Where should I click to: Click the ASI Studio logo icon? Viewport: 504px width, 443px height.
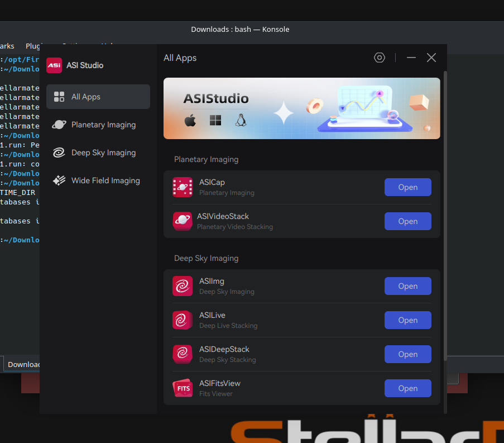click(x=54, y=65)
